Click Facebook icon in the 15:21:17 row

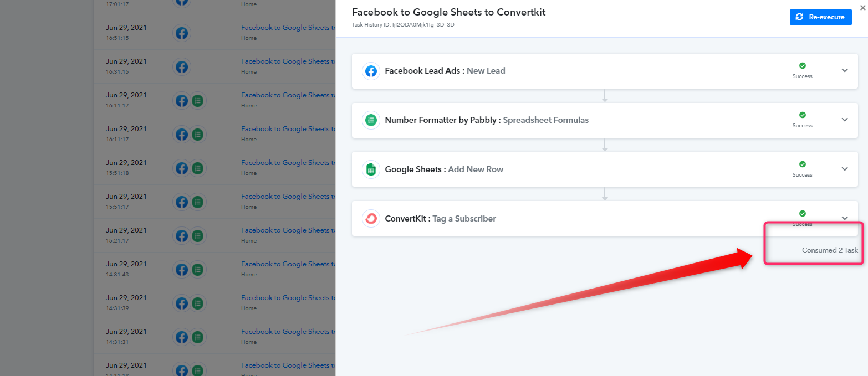[x=181, y=236]
